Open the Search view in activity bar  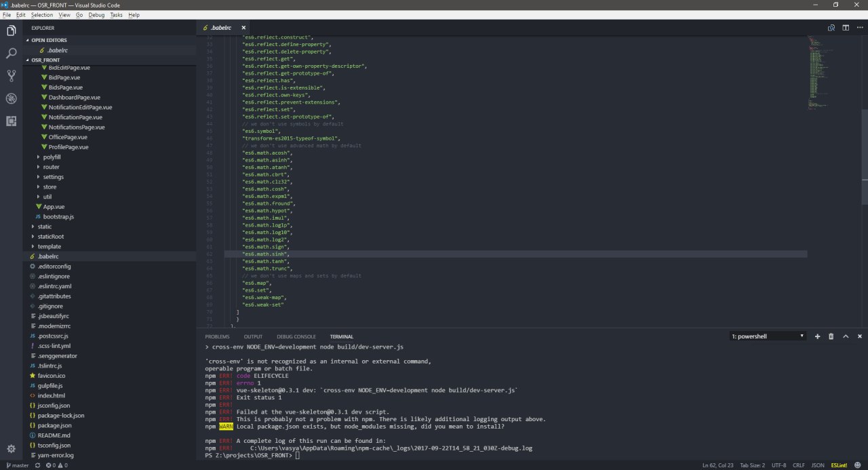11,53
